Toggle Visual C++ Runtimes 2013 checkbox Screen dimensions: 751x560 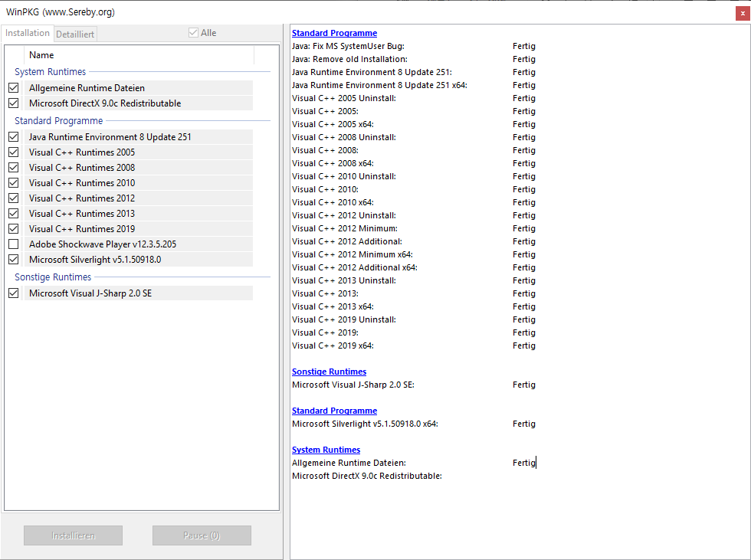[14, 214]
